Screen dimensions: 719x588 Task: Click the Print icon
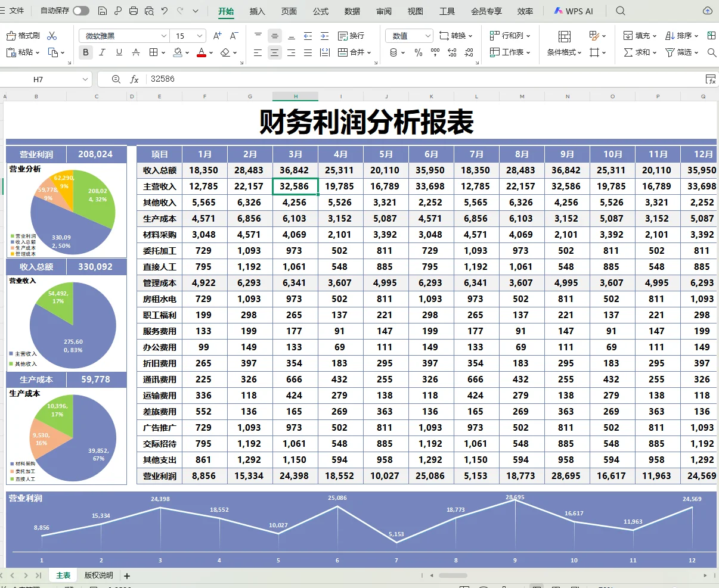(x=134, y=11)
